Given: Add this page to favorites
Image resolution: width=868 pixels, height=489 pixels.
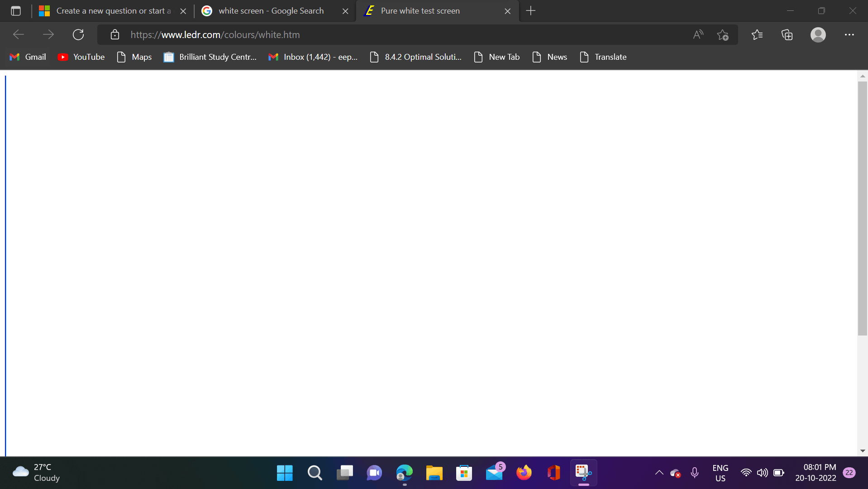Looking at the screenshot, I should (x=723, y=35).
